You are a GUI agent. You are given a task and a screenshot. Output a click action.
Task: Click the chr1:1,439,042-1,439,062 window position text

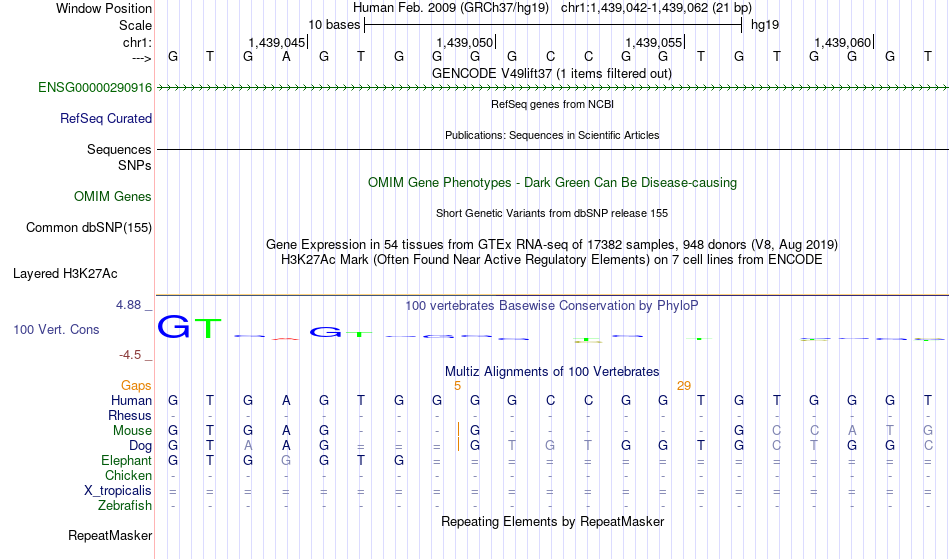click(x=656, y=8)
